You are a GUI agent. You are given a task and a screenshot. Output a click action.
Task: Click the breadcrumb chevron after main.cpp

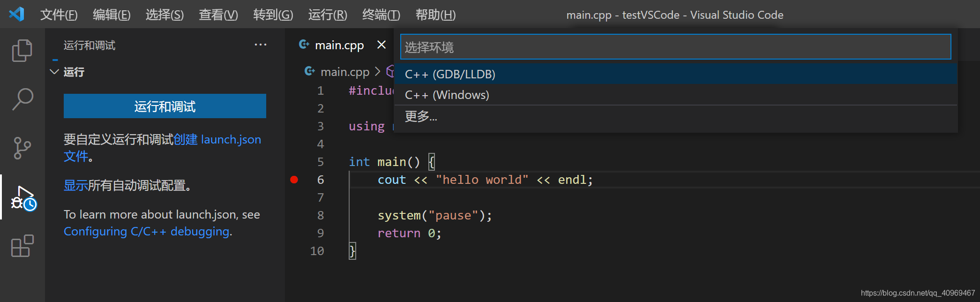(378, 72)
